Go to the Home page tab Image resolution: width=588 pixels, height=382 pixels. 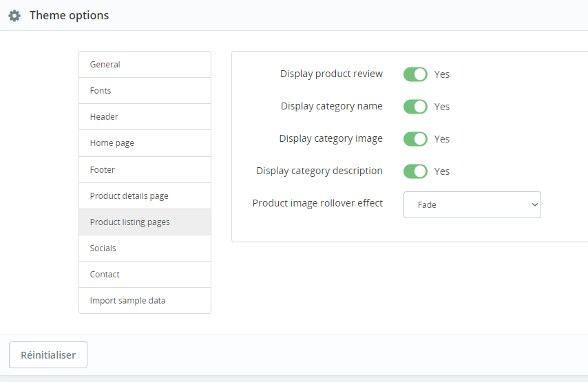tap(145, 143)
